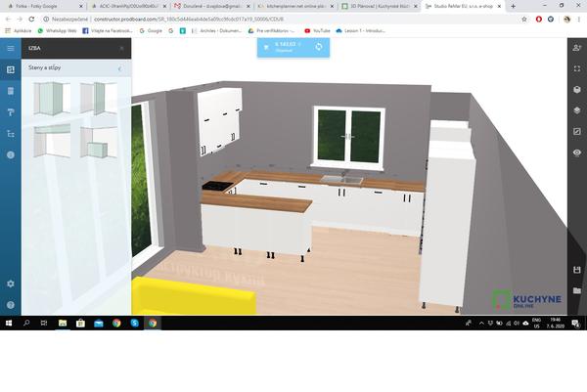The height and width of the screenshot is (392, 587).
Task: Close the IZBA panel
Action: pos(122,48)
